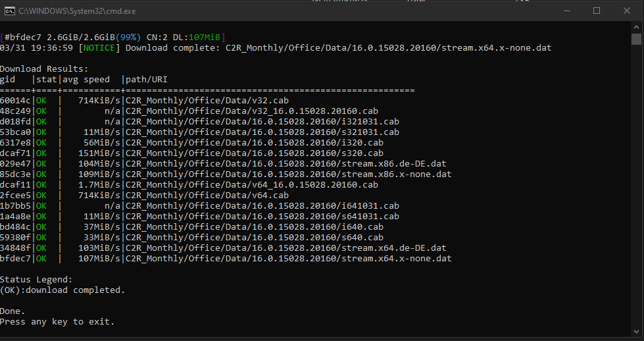Click the 'avg speed' column header

tap(86, 79)
